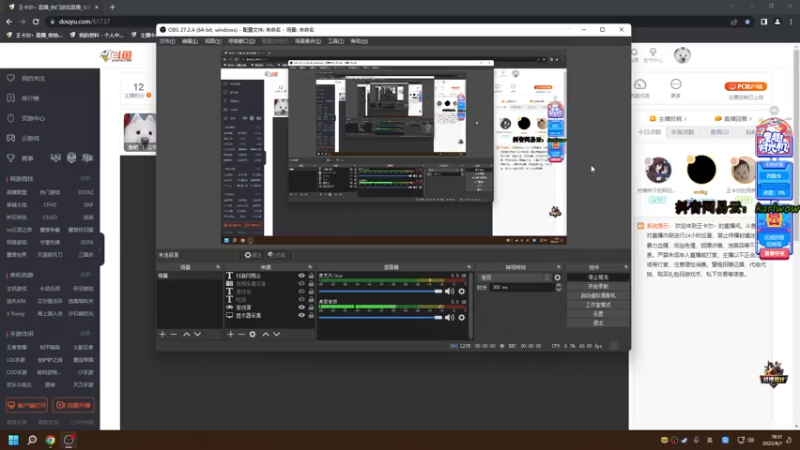
Task: Open the Windows Start menu
Action: tap(13, 440)
